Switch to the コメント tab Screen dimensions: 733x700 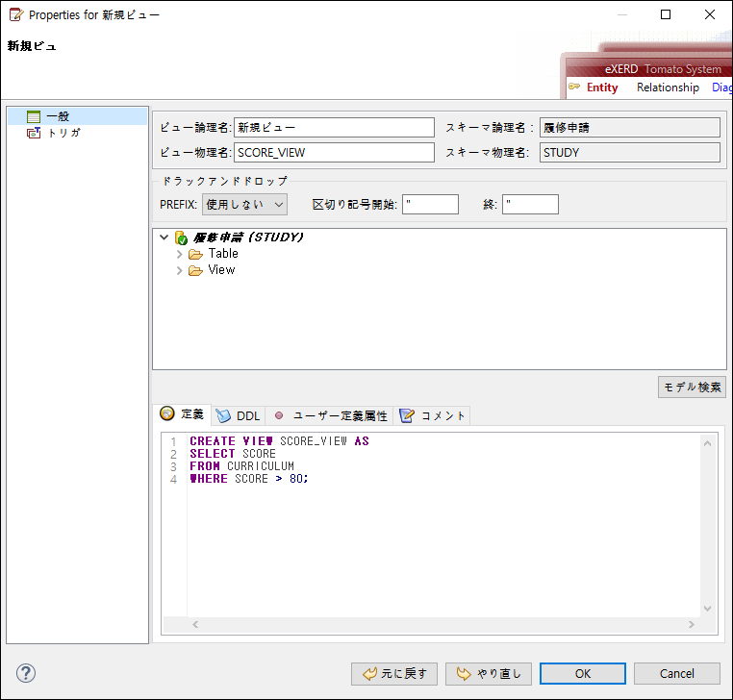433,415
